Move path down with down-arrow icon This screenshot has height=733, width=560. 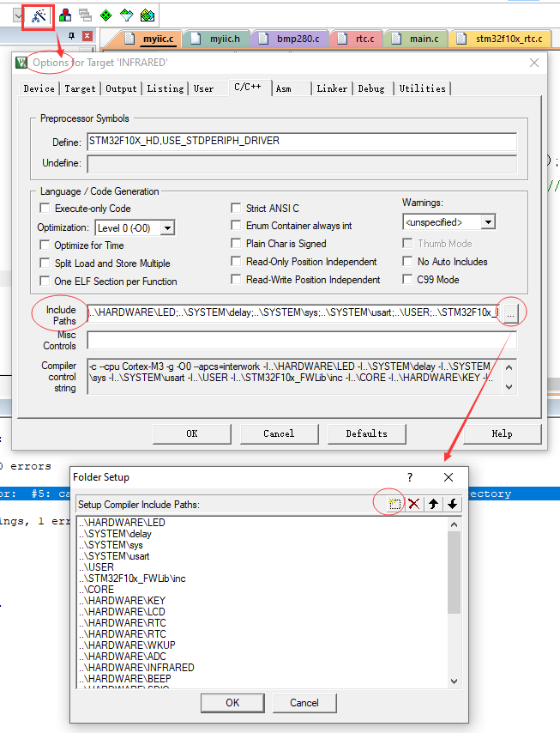pos(453,504)
